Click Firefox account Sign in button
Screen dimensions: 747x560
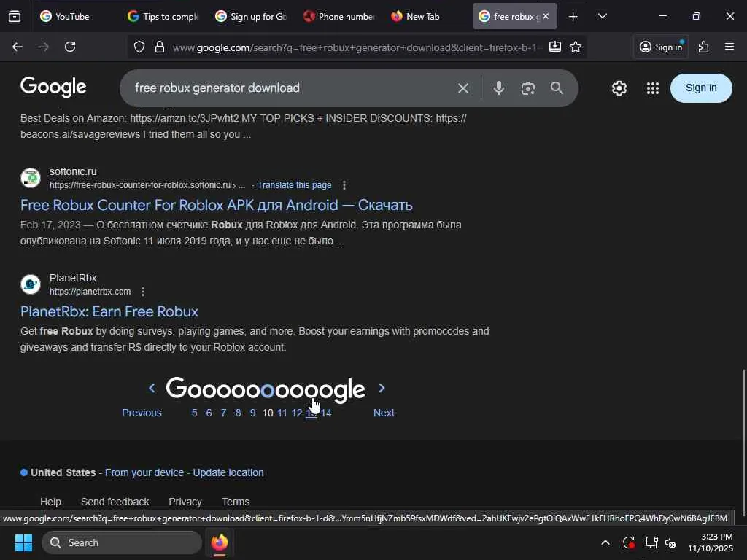661,47
